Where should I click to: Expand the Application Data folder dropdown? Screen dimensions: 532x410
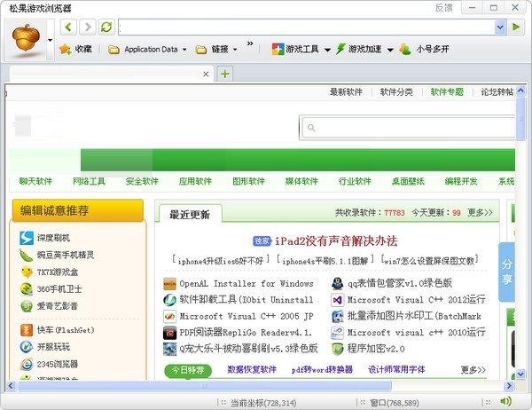coord(184,50)
